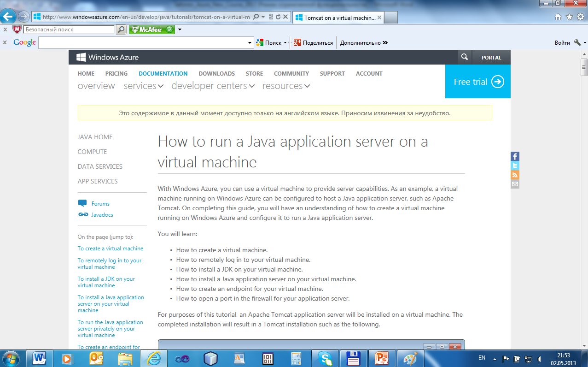The height and width of the screenshot is (367, 588).
Task: Click the browser Forward arrow button
Action: (x=23, y=17)
